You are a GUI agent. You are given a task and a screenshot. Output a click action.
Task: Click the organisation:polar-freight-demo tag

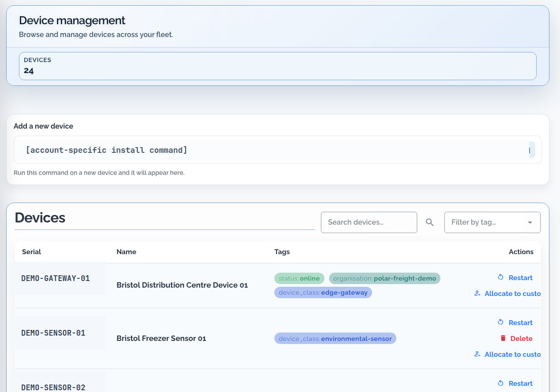pos(385,278)
